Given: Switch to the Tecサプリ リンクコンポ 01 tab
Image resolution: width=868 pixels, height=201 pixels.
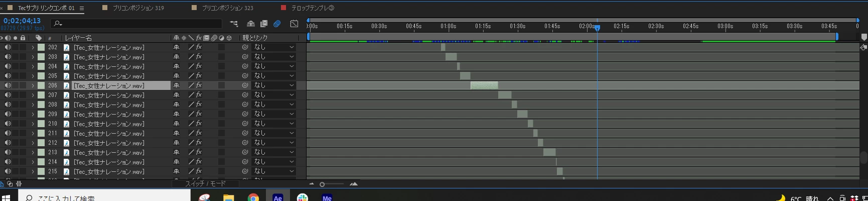Looking at the screenshot, I should pos(46,8).
